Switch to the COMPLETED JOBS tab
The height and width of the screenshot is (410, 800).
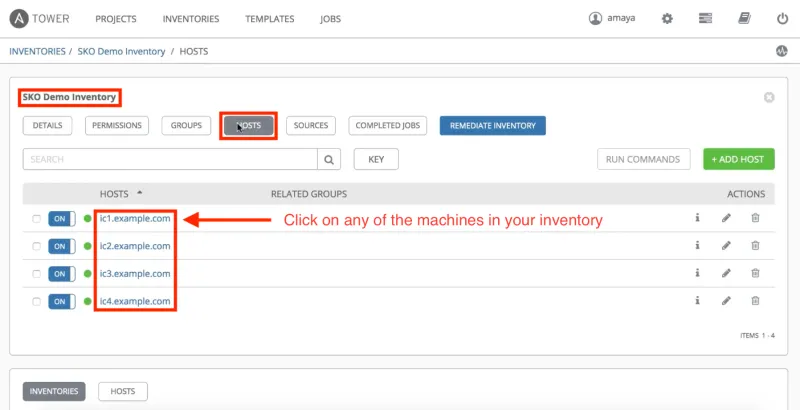click(x=388, y=125)
